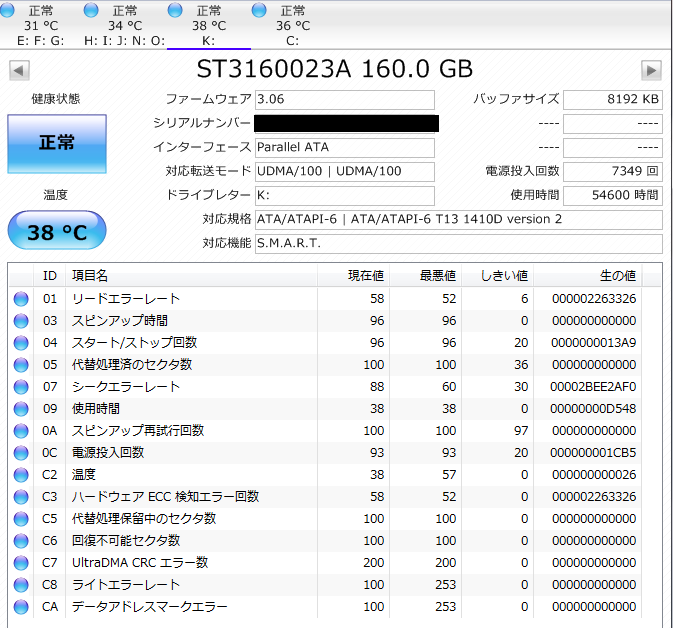Click the buffer size field showing 8192 KB
This screenshot has height=628, width=673.
pos(612,100)
